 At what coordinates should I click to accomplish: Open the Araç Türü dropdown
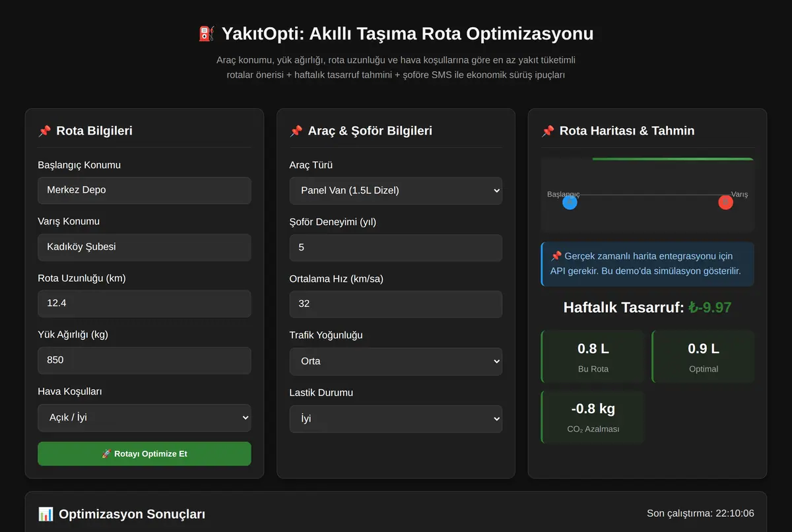396,191
